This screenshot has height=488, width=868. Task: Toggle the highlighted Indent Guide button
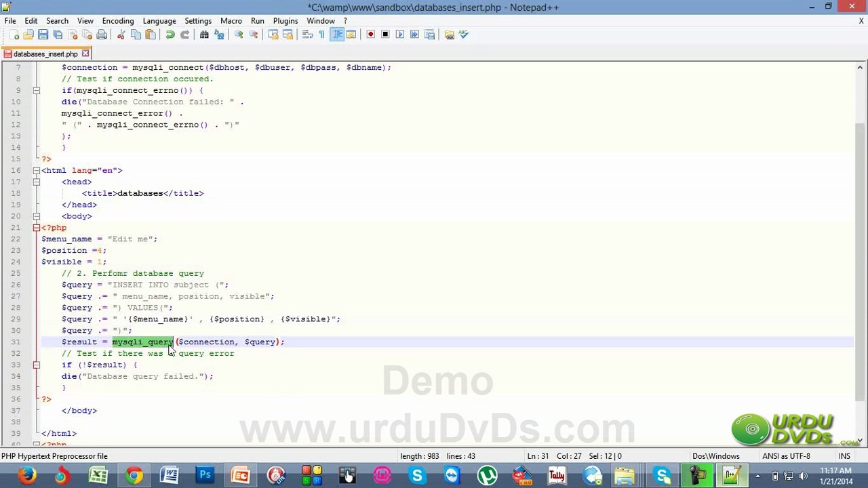click(x=337, y=35)
